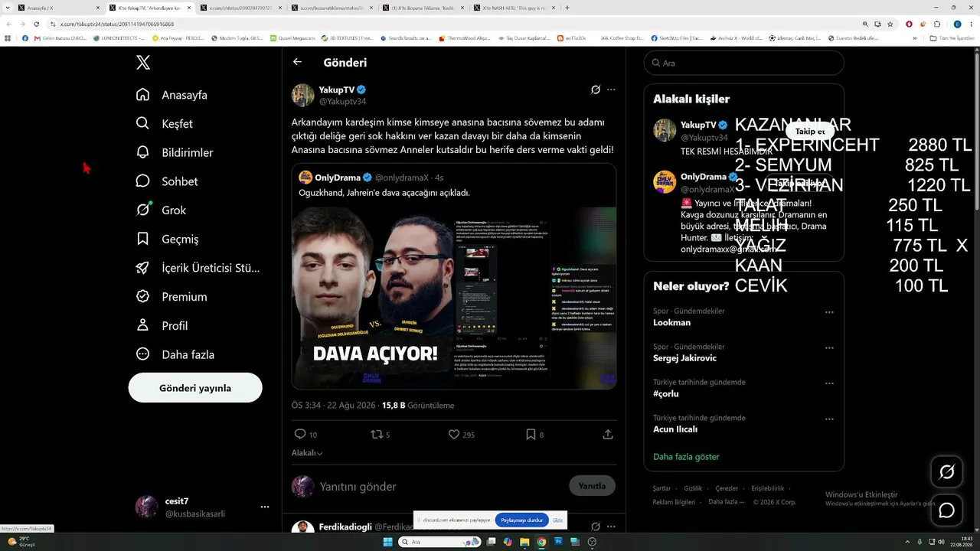Open the Lookman trending topic
This screenshot has height=551, width=980.
[671, 323]
